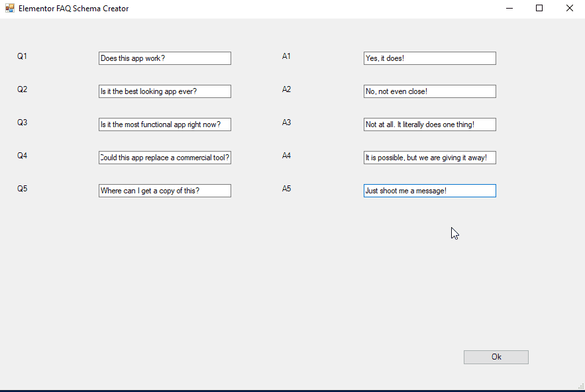Image resolution: width=585 pixels, height=392 pixels.
Task: Click the A5 label
Action: click(286, 189)
